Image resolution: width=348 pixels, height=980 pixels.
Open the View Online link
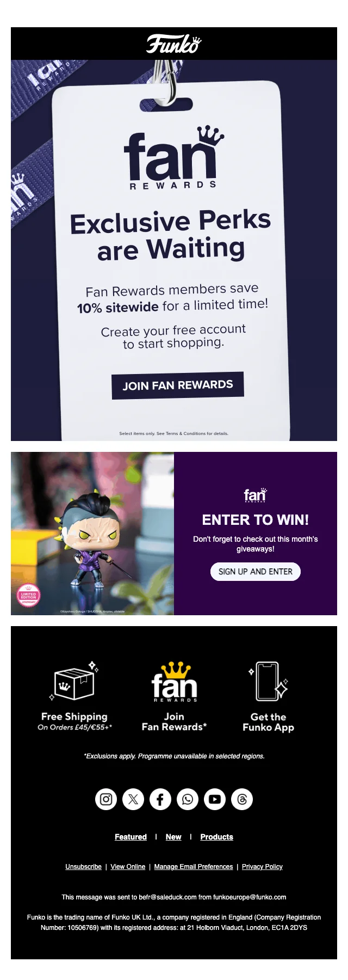click(x=128, y=867)
